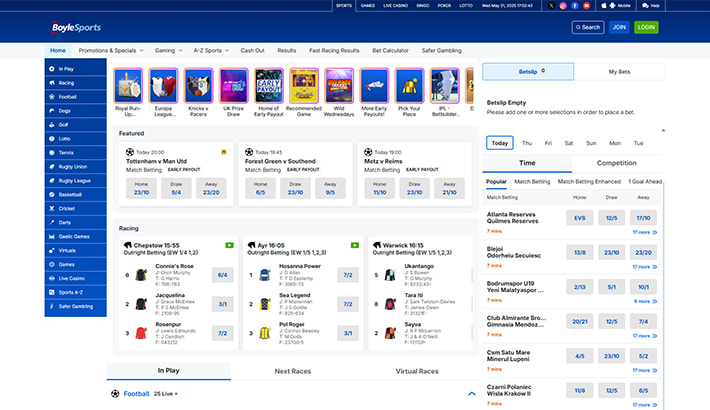Open the POKER top menu item
The image size is (710, 410).
[444, 5]
